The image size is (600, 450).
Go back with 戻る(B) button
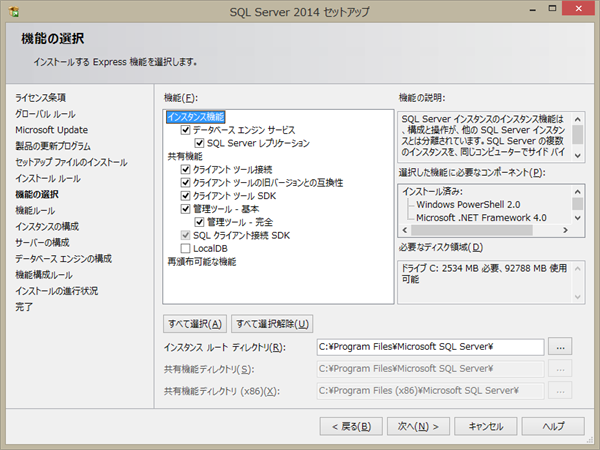(x=351, y=426)
